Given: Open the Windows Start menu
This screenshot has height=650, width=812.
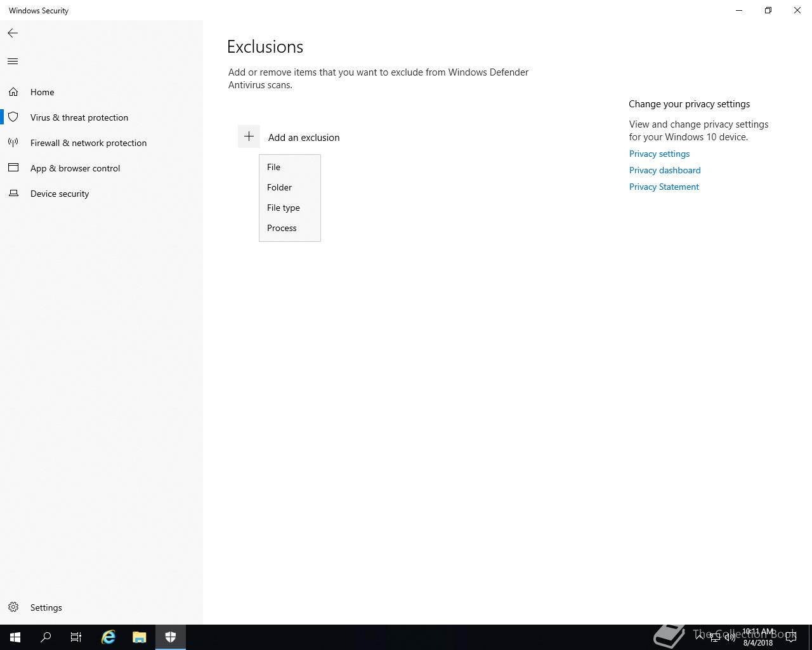Looking at the screenshot, I should pos(15,637).
